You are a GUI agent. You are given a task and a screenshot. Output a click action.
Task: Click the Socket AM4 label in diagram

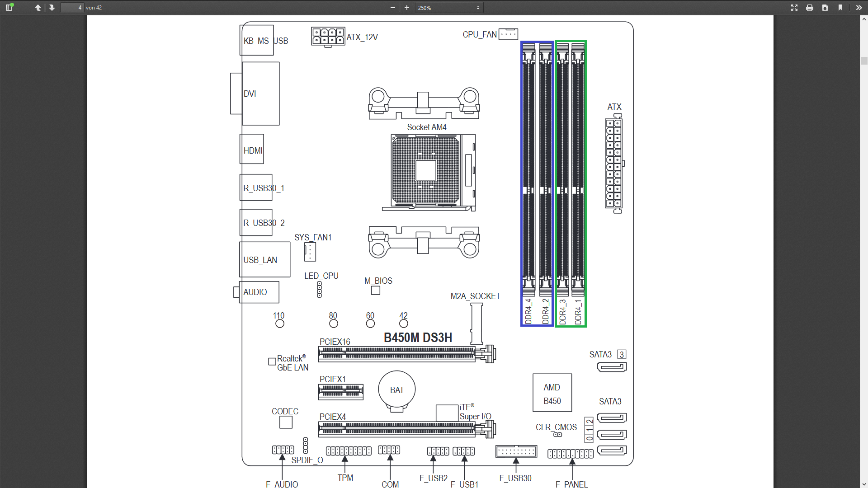tap(426, 127)
